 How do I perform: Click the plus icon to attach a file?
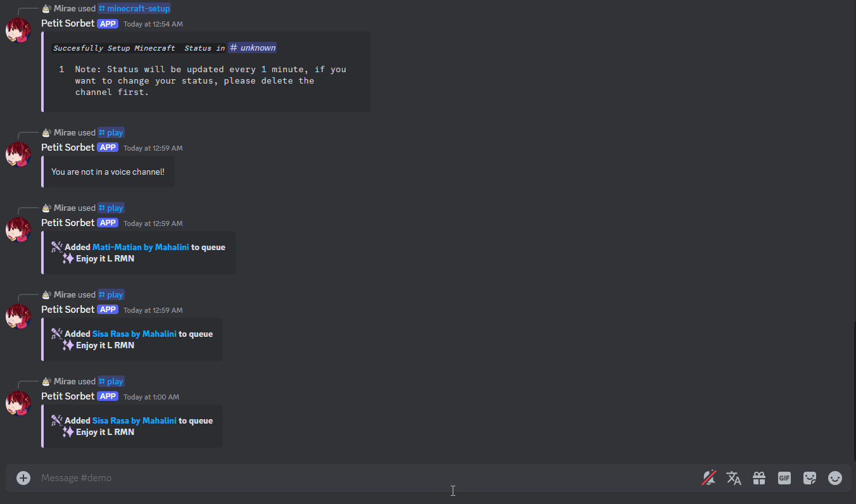point(23,478)
